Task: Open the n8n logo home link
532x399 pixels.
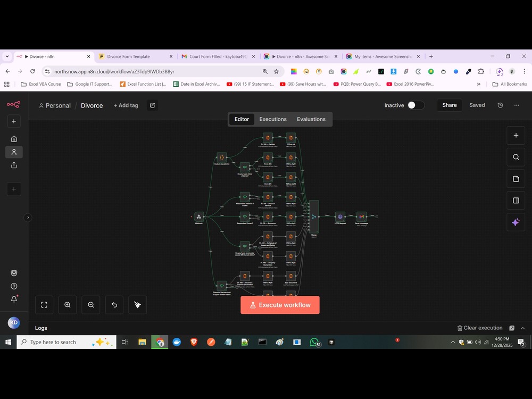Action: tap(14, 104)
